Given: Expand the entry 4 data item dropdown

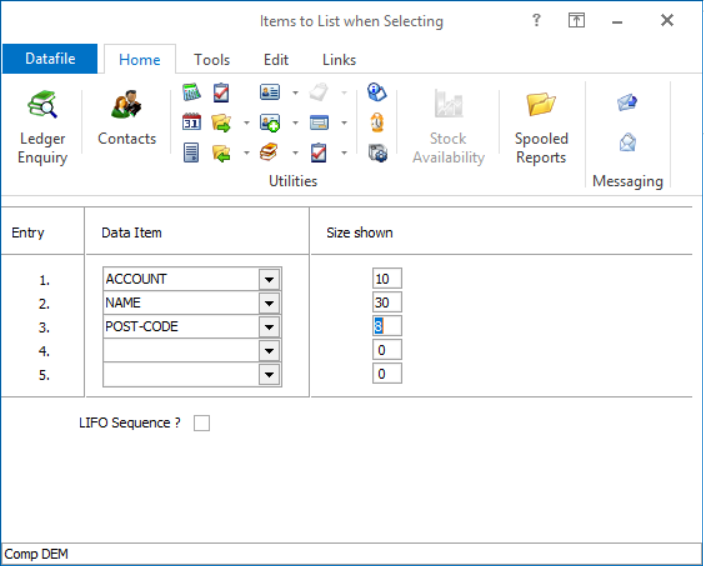Looking at the screenshot, I should 269,351.
